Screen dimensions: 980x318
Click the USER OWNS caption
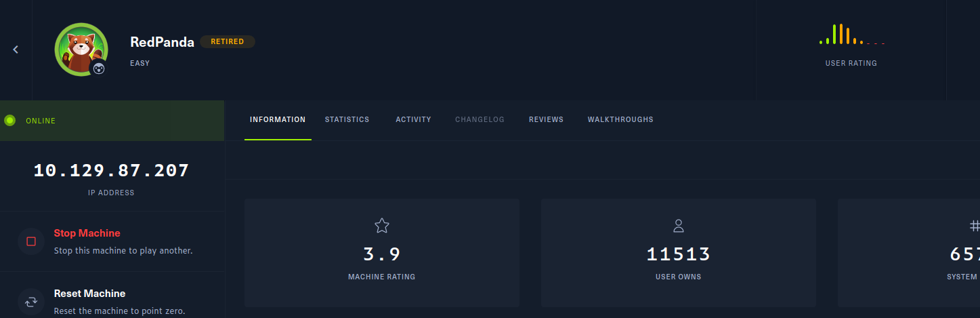click(x=679, y=277)
